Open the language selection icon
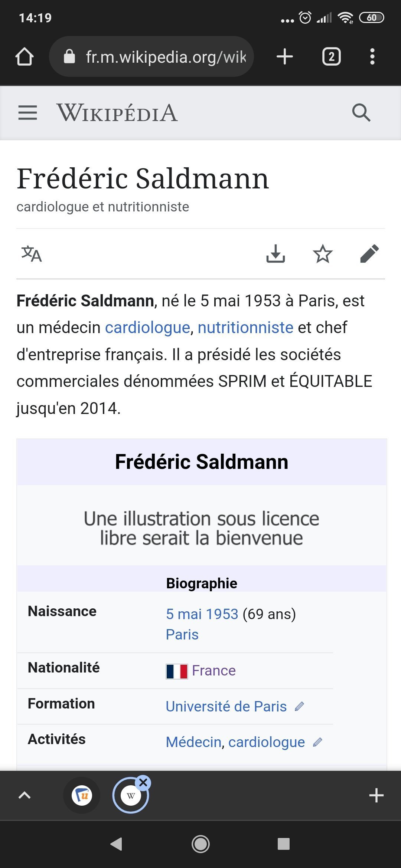This screenshot has height=868, width=401. (x=32, y=254)
